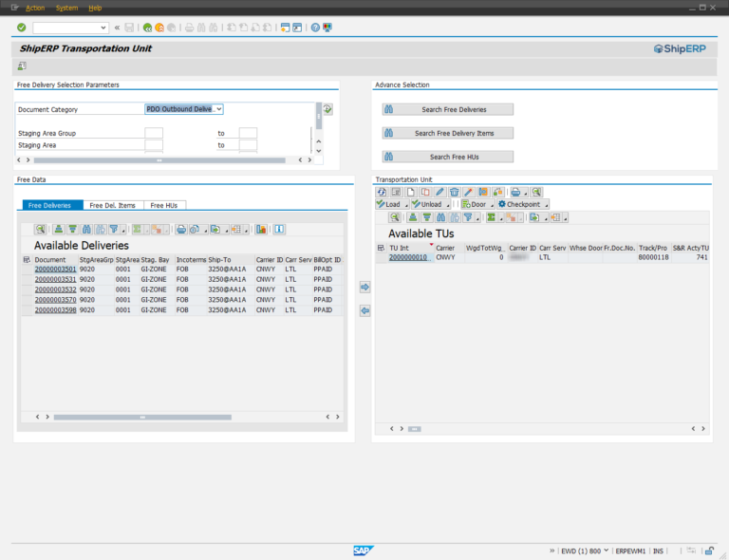729x560 pixels.
Task: Open the System menu
Action: coord(67,8)
